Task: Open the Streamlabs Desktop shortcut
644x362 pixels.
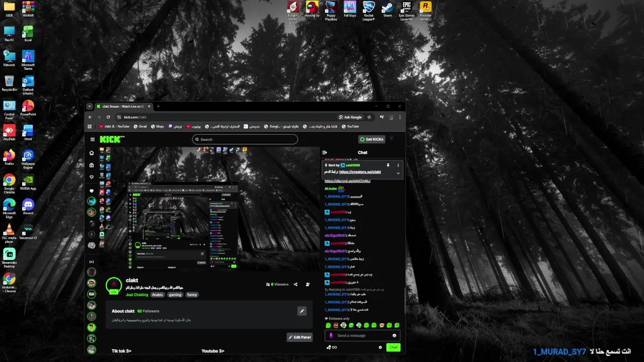Action: (x=9, y=257)
